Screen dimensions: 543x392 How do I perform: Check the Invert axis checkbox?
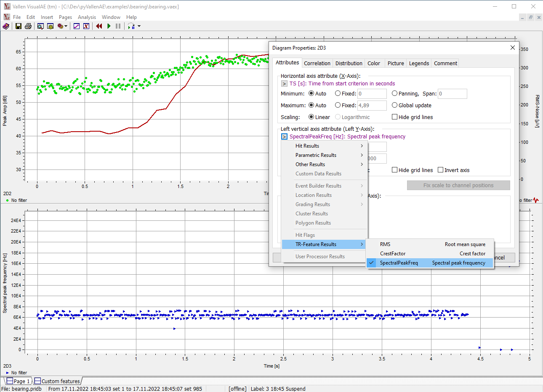tap(453, 170)
